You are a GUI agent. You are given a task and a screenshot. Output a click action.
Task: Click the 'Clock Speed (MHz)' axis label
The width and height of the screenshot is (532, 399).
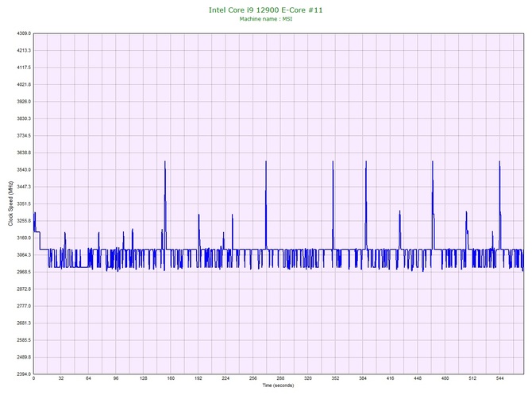[10, 203]
